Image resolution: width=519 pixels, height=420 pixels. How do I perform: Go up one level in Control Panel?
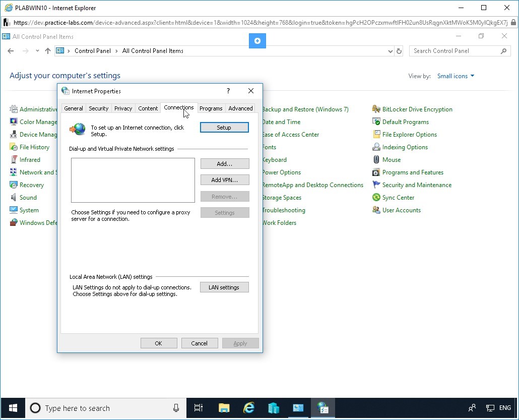tap(48, 51)
